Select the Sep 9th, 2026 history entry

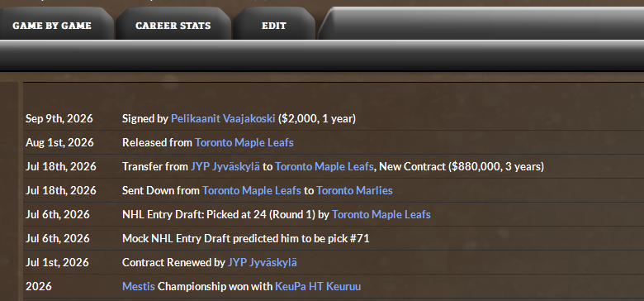tap(333, 118)
